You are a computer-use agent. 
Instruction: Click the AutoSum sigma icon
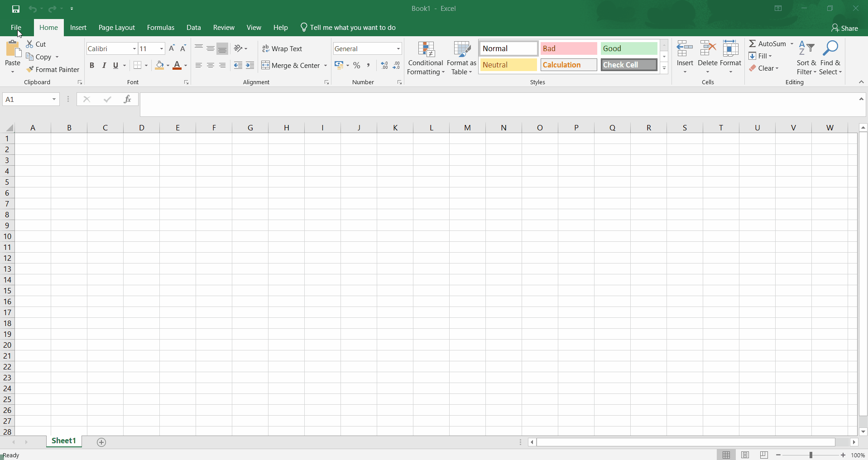point(752,43)
